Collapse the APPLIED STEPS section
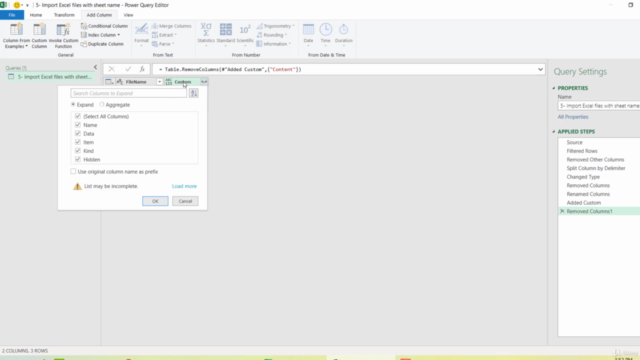Screen dimensions: 640x360 (554, 132)
